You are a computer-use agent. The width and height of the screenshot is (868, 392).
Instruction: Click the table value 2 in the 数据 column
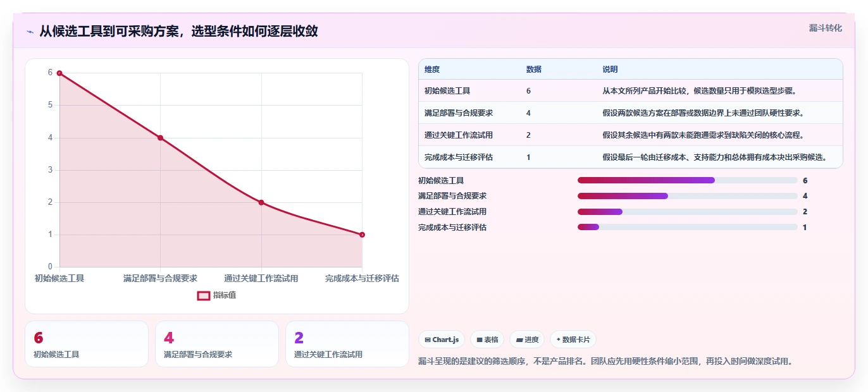click(528, 135)
